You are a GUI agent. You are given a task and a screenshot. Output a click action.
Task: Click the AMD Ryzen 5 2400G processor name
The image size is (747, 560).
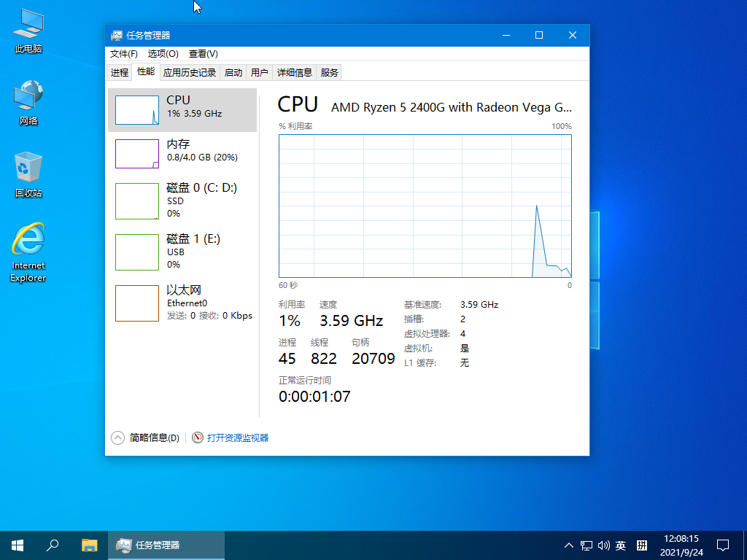451,108
